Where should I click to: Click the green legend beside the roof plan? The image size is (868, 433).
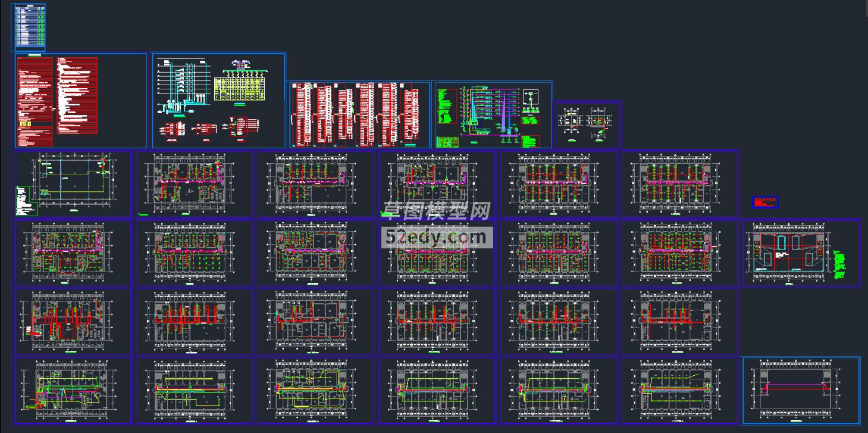(839, 265)
